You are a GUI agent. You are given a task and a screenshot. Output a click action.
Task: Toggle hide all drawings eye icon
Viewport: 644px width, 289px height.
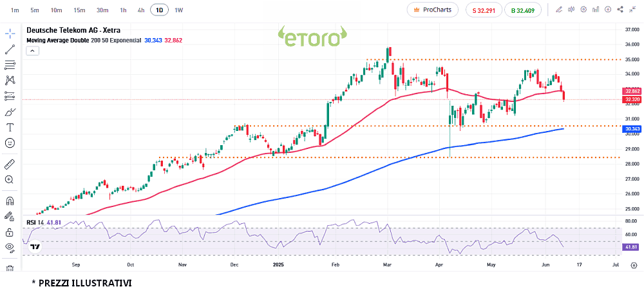(10, 248)
